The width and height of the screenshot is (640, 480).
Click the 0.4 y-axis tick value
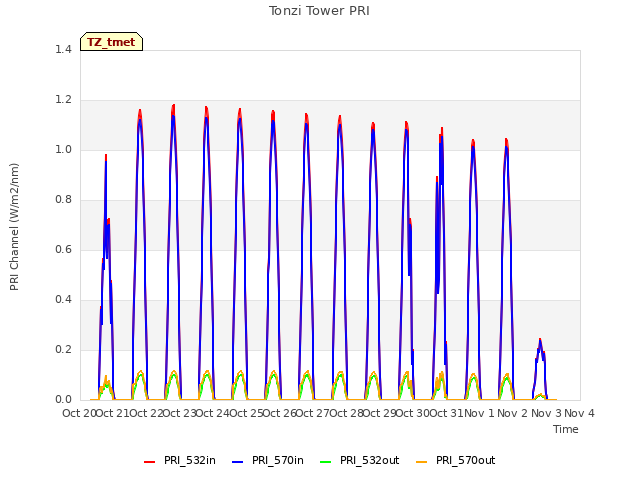pos(63,300)
